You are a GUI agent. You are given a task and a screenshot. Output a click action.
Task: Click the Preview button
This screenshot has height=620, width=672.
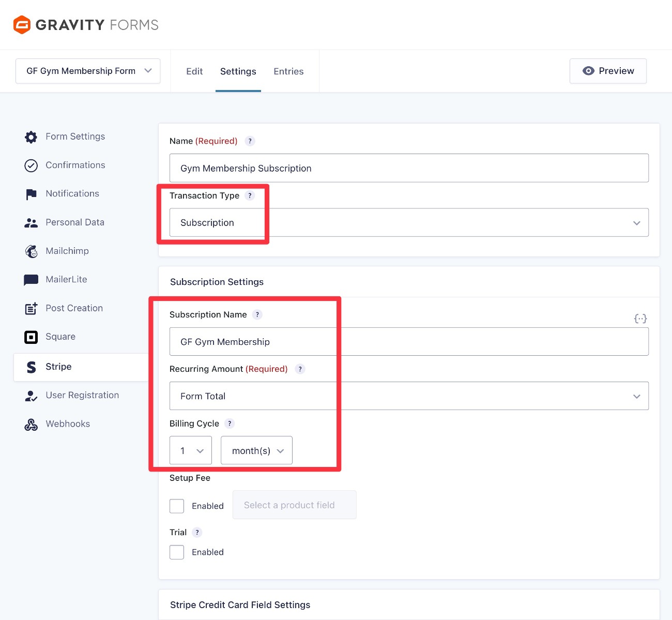click(608, 71)
